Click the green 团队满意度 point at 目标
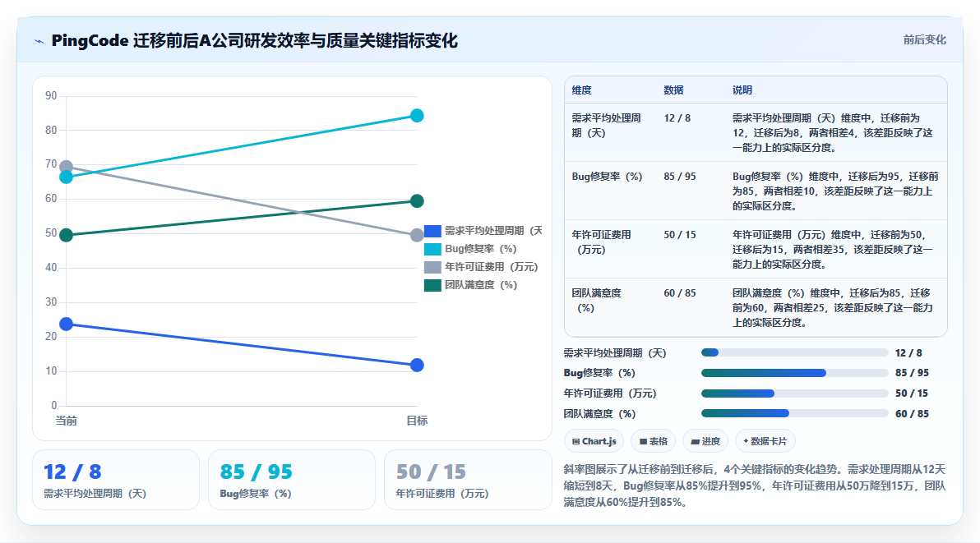Viewport: 980px width, 543px height. pos(417,201)
